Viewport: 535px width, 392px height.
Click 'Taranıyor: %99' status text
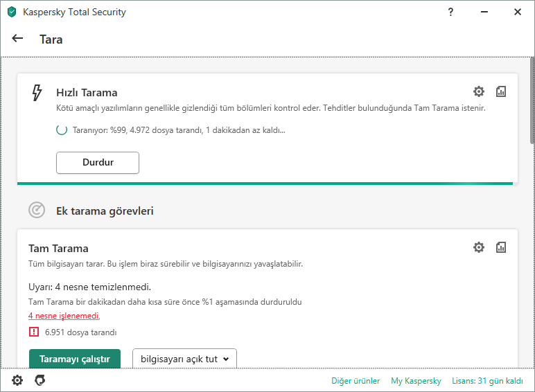pos(179,130)
